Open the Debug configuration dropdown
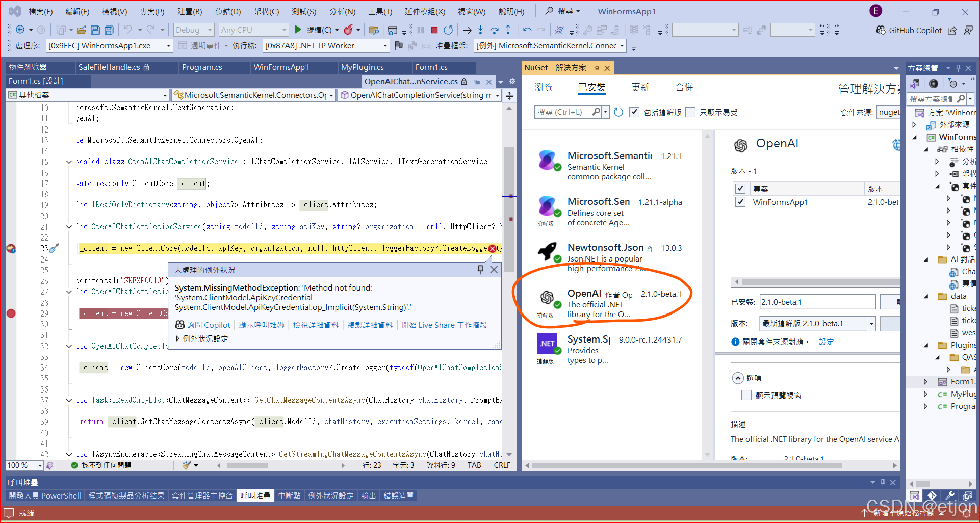980x523 pixels. [x=194, y=30]
